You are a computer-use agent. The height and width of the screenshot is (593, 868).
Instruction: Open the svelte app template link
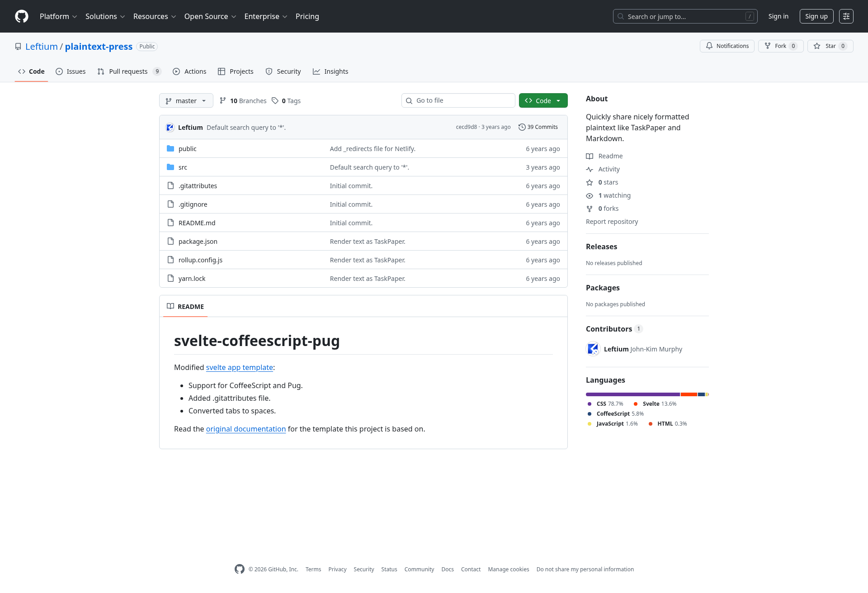click(x=240, y=367)
